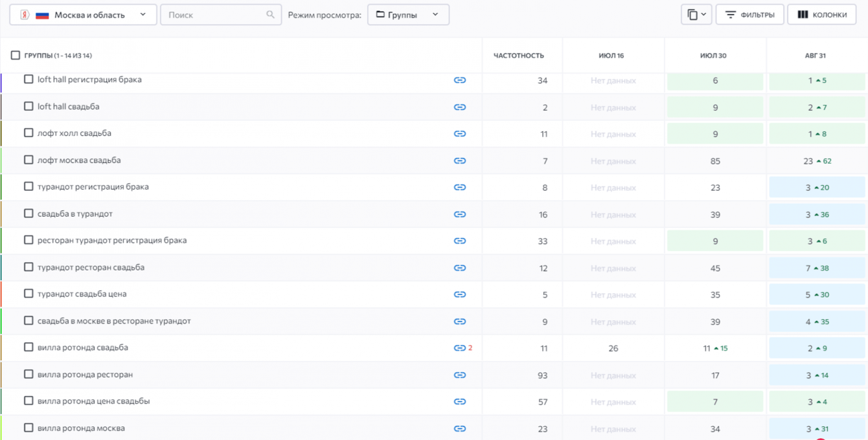Open the copy options dropdown
Screen dimensions: 868x440
696,15
